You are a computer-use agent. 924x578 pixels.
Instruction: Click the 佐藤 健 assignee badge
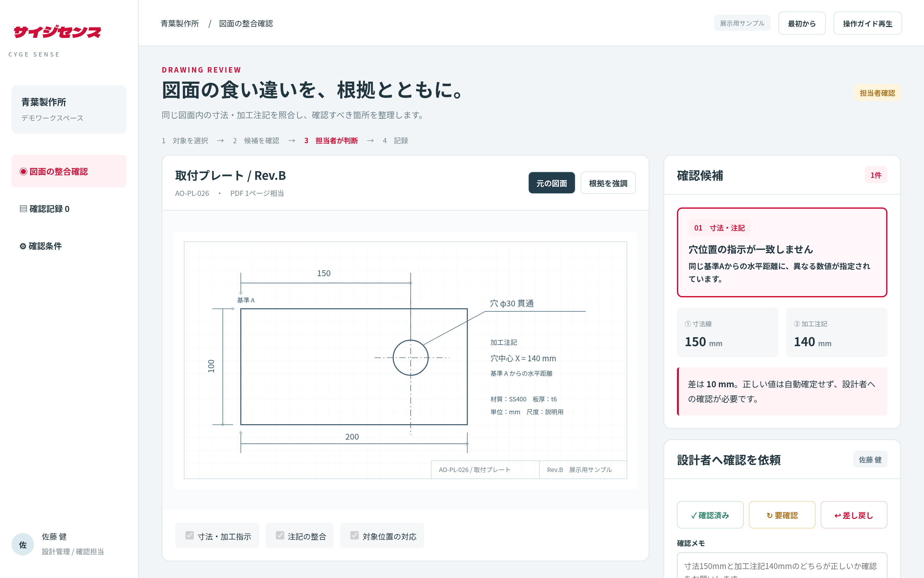(x=870, y=460)
